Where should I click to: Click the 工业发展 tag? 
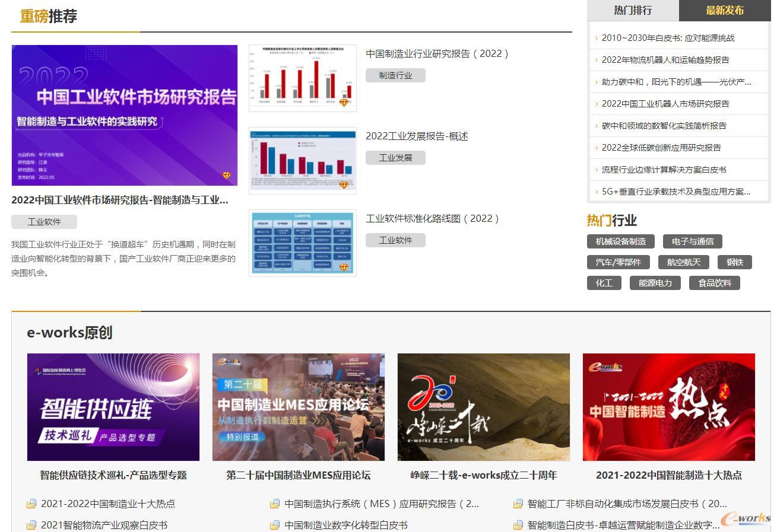click(395, 158)
